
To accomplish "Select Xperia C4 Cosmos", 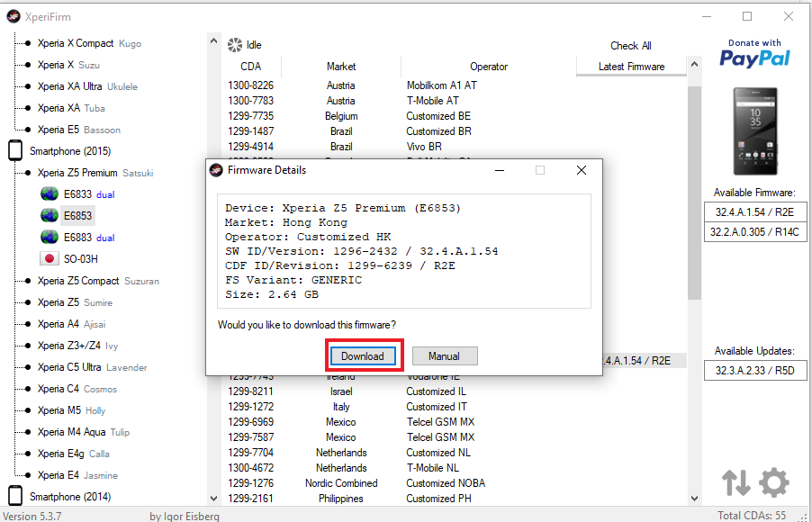I will click(x=77, y=389).
